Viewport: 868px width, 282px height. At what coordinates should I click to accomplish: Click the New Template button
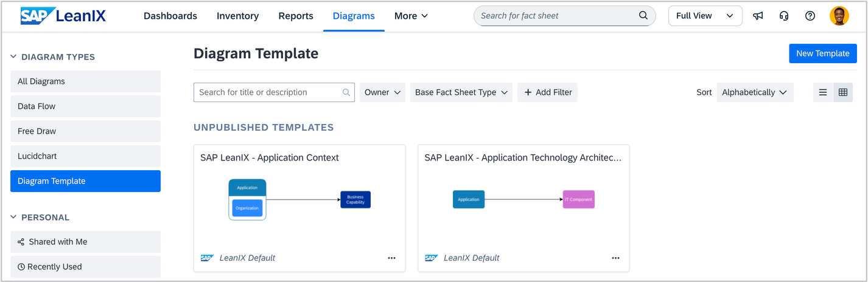822,53
